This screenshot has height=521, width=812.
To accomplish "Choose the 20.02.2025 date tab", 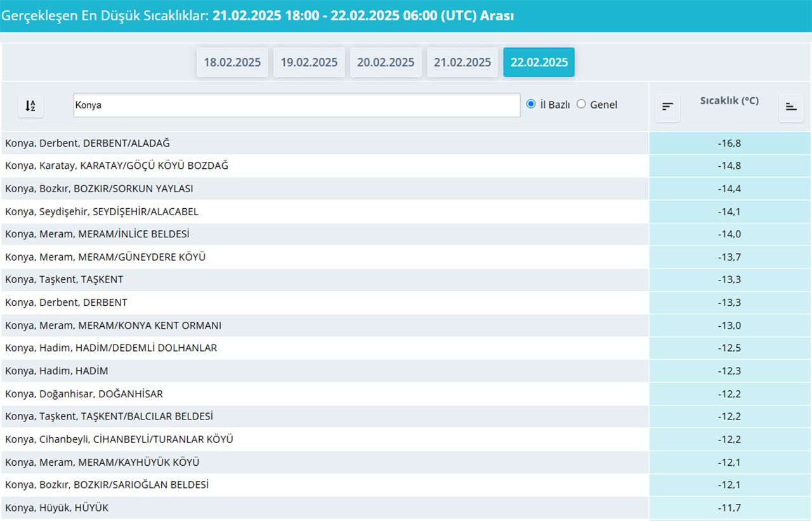I will click(x=386, y=62).
